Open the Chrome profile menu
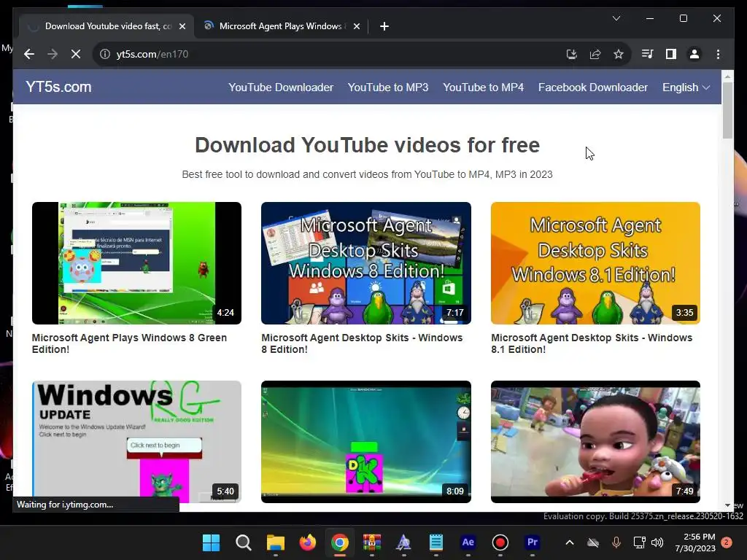The image size is (747, 560). tap(694, 54)
